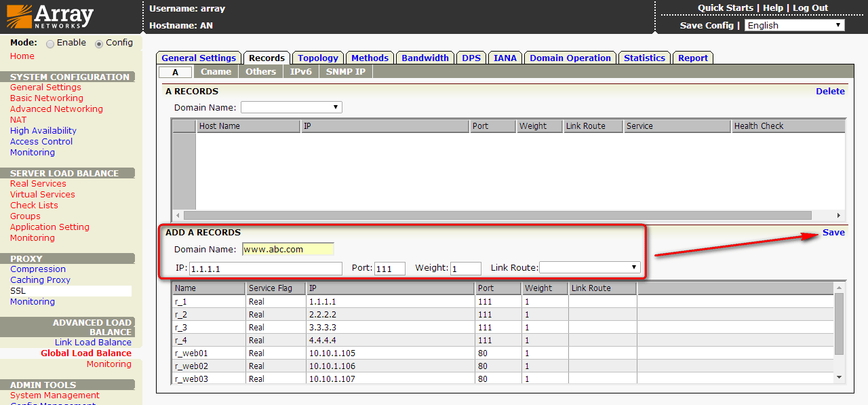Open Check Lists
The image size is (868, 405).
coord(34,206)
